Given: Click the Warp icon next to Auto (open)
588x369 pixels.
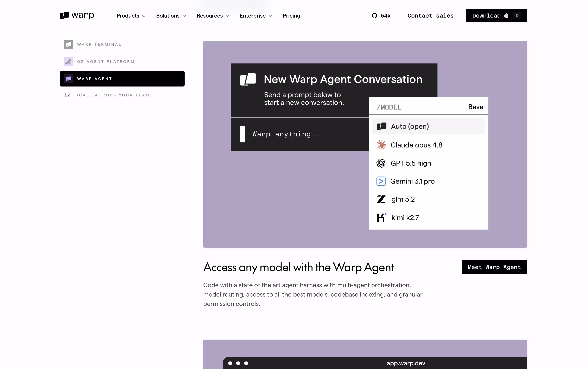Looking at the screenshot, I should 381,126.
